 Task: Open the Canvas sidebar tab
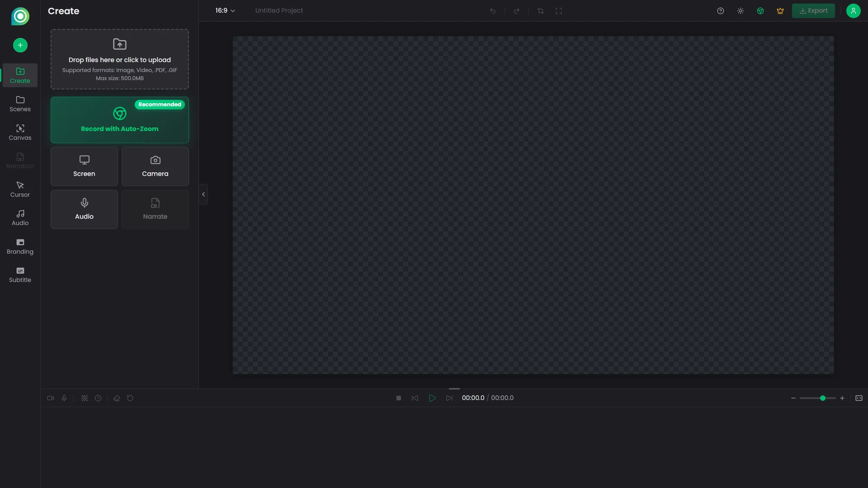coord(20,132)
